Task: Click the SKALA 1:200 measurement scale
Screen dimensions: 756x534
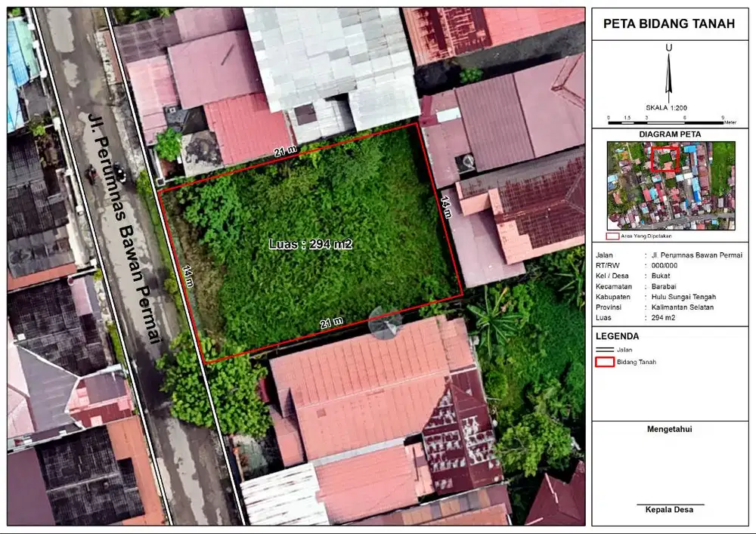Action: point(668,106)
